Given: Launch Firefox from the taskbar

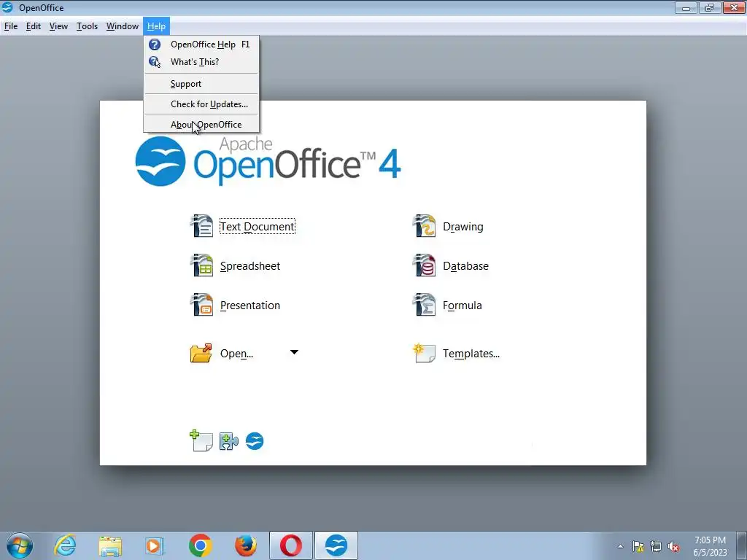Looking at the screenshot, I should click(x=246, y=545).
